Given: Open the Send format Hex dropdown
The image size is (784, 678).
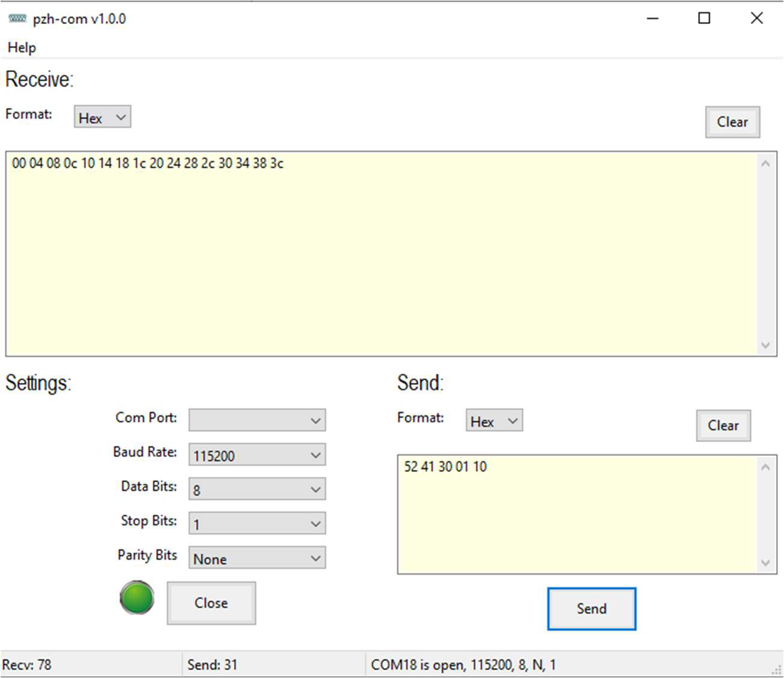Looking at the screenshot, I should 494,421.
